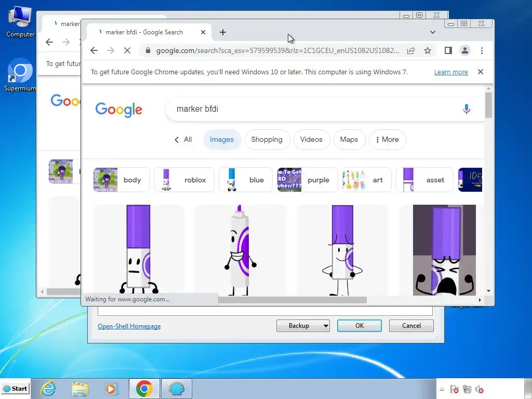The height and width of the screenshot is (399, 532).
Task: Bookmark this page with the star icon
Action: [428, 50]
